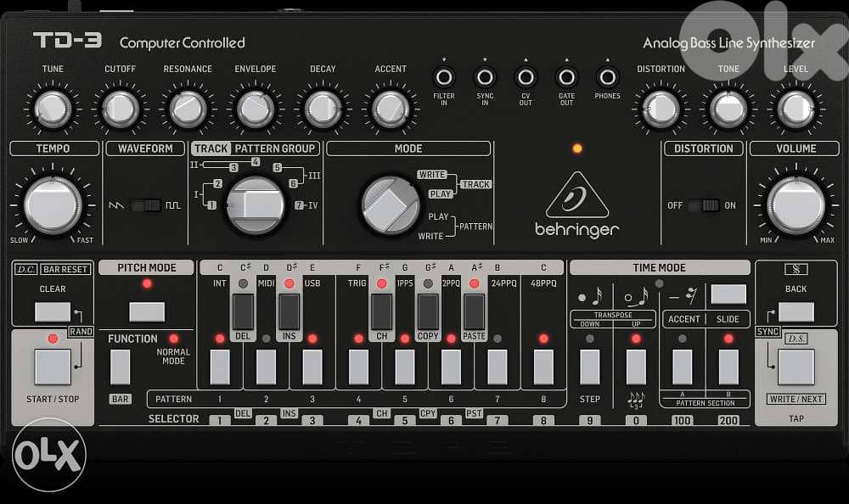
Task: Click the TD-3 model logo
Action: click(67, 40)
